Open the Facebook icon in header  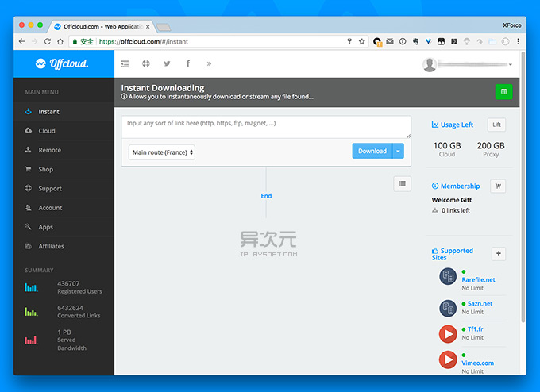pyautogui.click(x=188, y=63)
